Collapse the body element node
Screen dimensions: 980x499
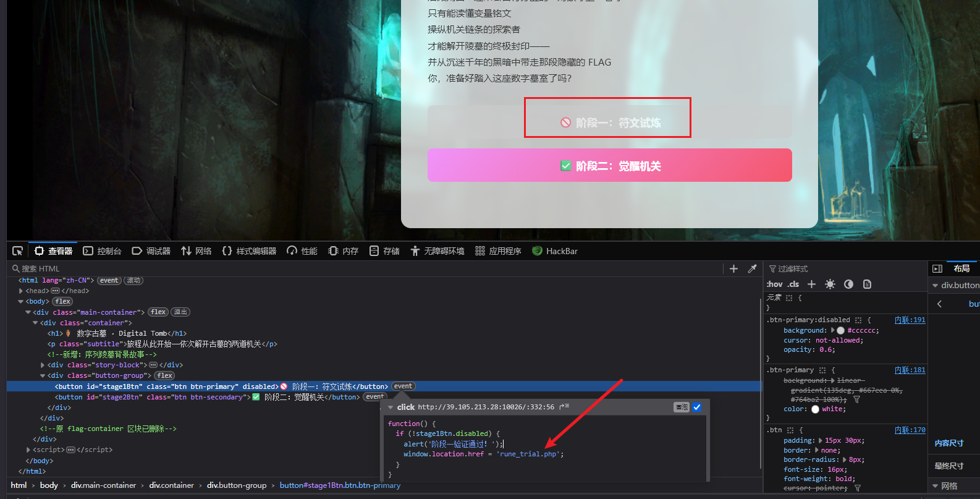click(21, 302)
